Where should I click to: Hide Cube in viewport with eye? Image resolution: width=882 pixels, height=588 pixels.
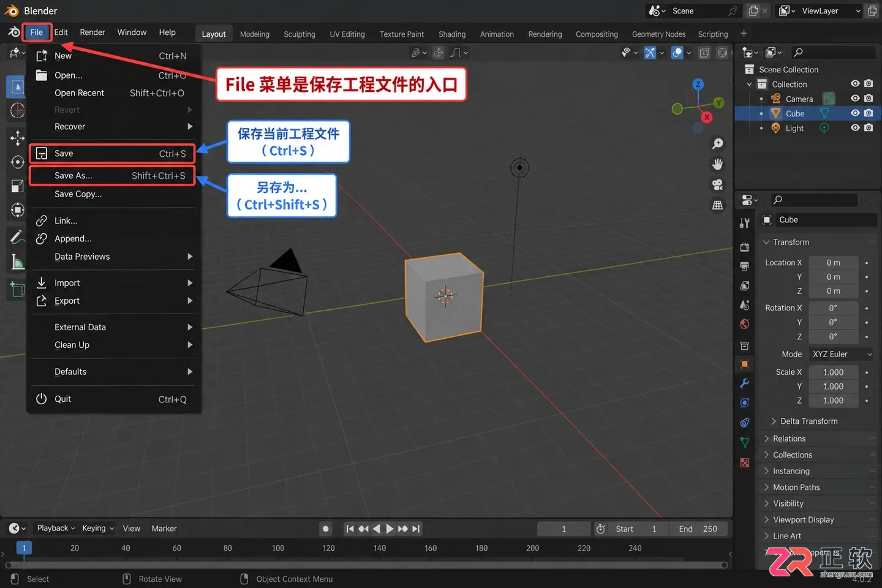pyautogui.click(x=855, y=113)
